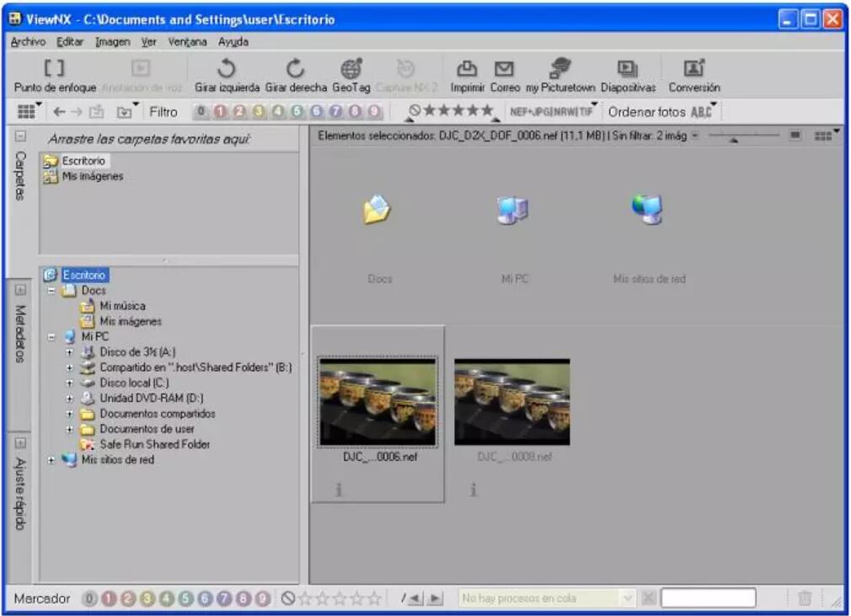The image size is (851, 616).
Task: Rotate image with Girar derecha
Action: click(295, 70)
